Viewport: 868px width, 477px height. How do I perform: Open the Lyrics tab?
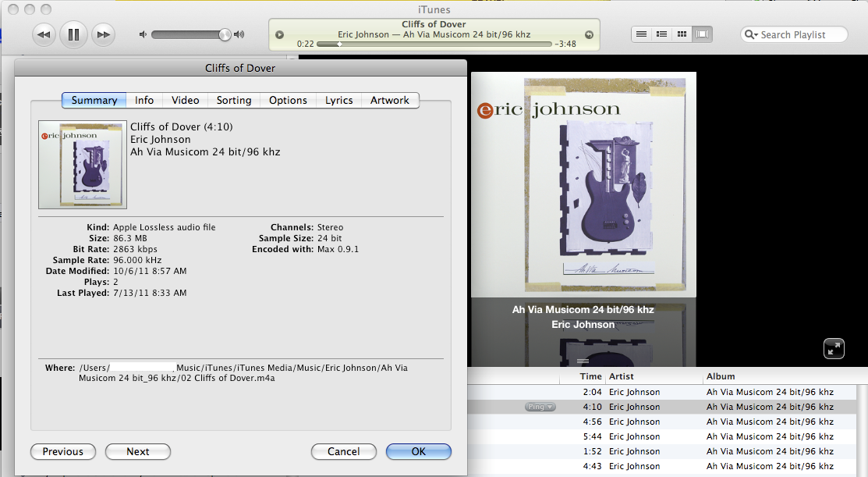pos(338,100)
